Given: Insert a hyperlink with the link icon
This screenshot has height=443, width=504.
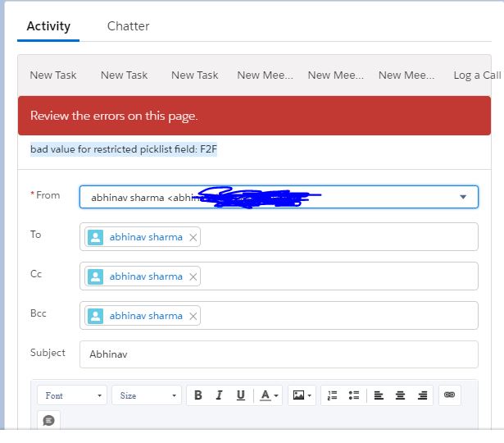Looking at the screenshot, I should coord(449,395).
